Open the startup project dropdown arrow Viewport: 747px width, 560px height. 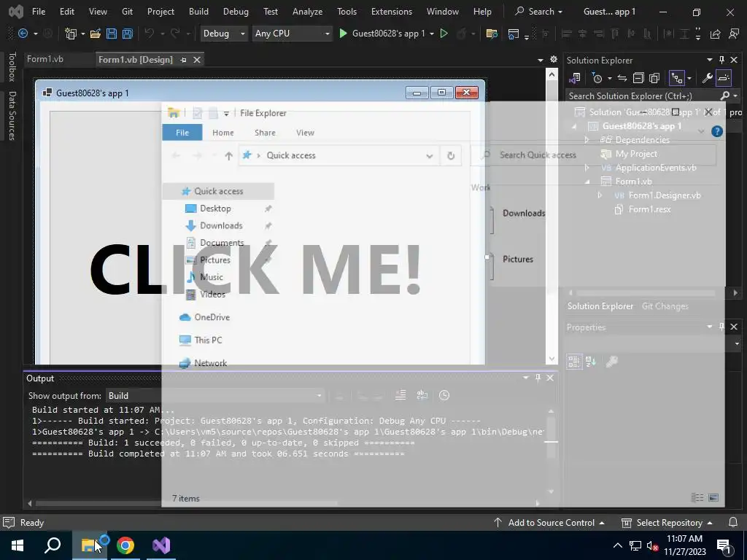tap(432, 34)
